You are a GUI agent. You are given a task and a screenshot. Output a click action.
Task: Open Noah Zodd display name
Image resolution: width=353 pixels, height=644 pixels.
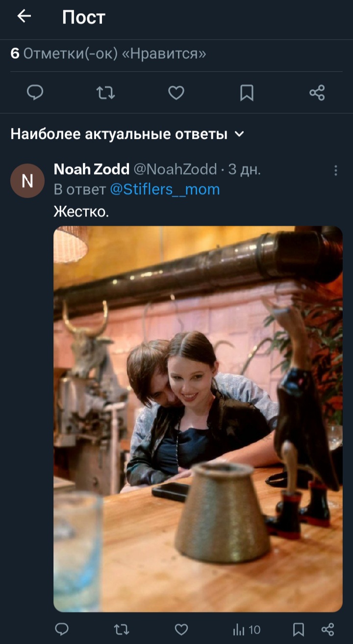[x=91, y=169]
